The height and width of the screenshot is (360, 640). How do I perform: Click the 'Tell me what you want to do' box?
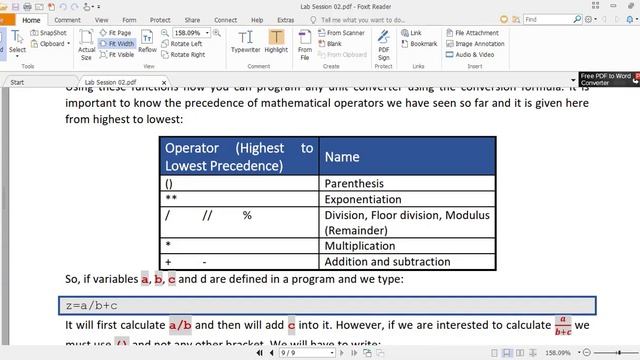coord(358,20)
